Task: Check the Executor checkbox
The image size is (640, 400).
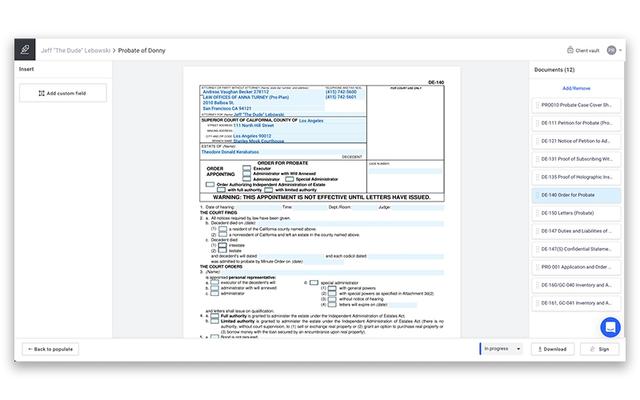Action: [x=246, y=168]
